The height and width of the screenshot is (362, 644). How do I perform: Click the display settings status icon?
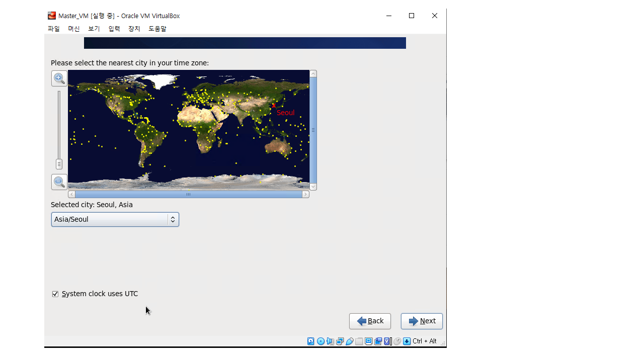tap(368, 341)
